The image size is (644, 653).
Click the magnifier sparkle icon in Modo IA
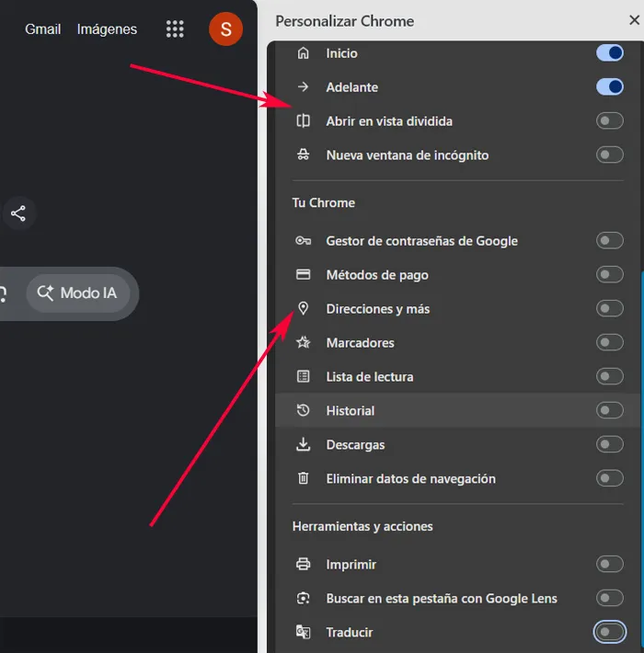point(45,293)
